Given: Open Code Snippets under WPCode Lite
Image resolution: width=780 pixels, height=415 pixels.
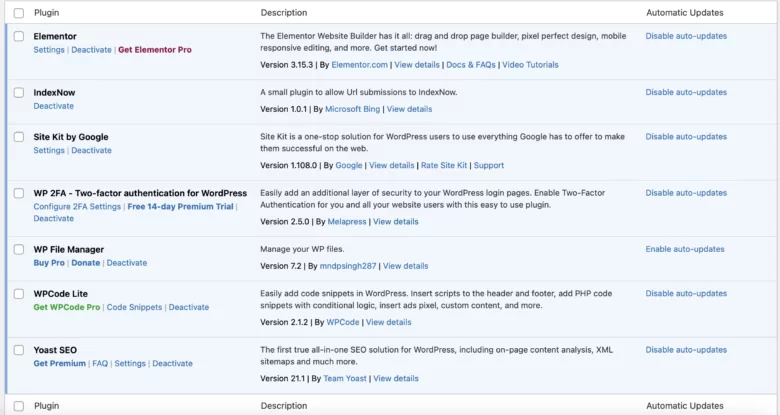Looking at the screenshot, I should [x=135, y=307].
